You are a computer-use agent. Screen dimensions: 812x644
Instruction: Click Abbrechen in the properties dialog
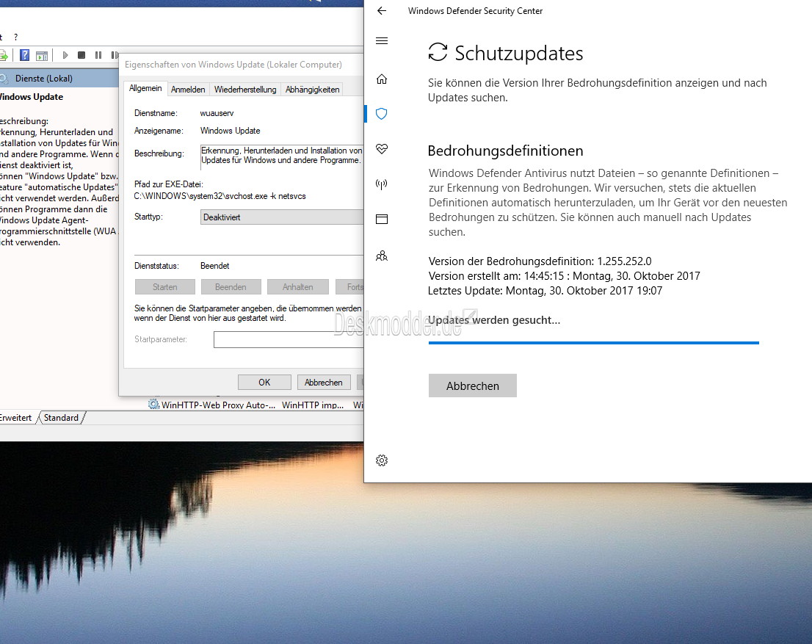point(324,383)
